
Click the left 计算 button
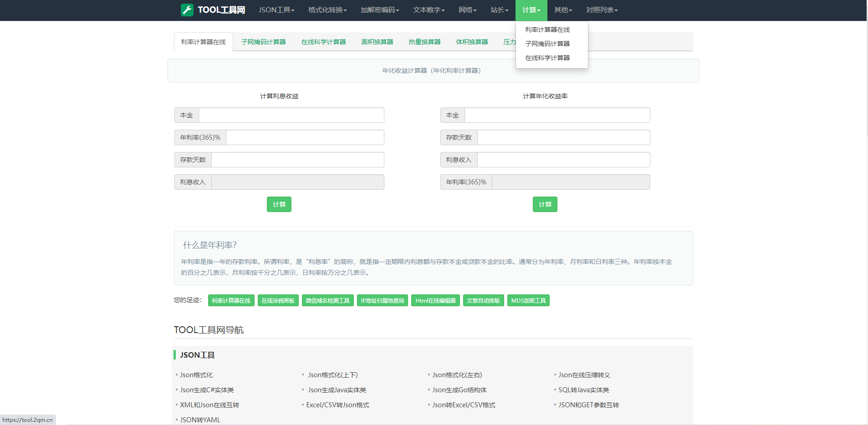coord(279,204)
